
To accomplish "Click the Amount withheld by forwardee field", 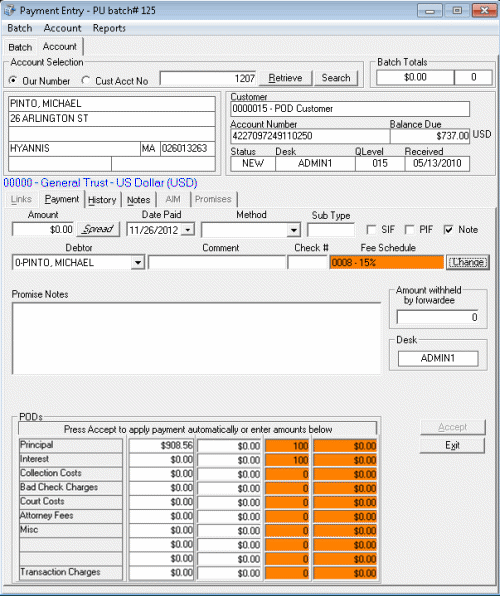I will coord(437,317).
